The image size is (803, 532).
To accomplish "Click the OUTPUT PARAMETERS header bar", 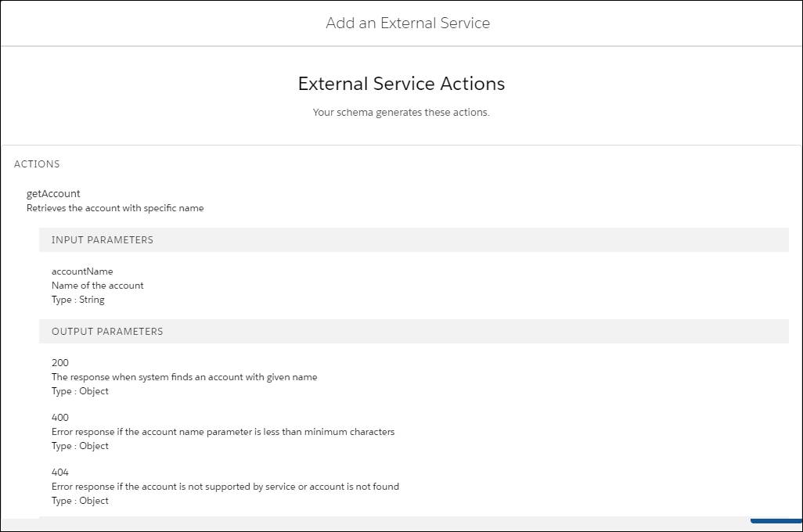I will [x=414, y=331].
